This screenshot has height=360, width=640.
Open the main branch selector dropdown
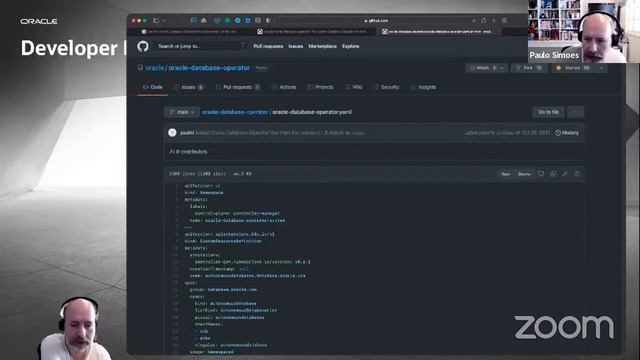click(182, 112)
